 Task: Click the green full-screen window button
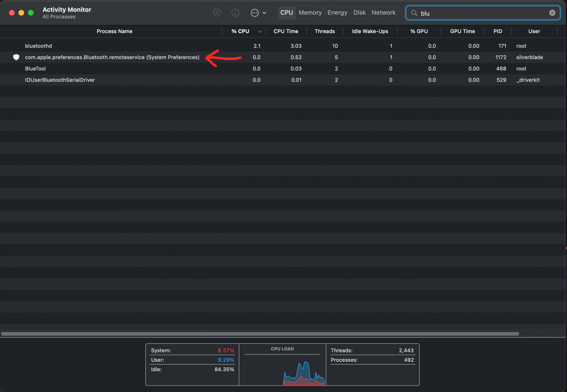[x=31, y=13]
